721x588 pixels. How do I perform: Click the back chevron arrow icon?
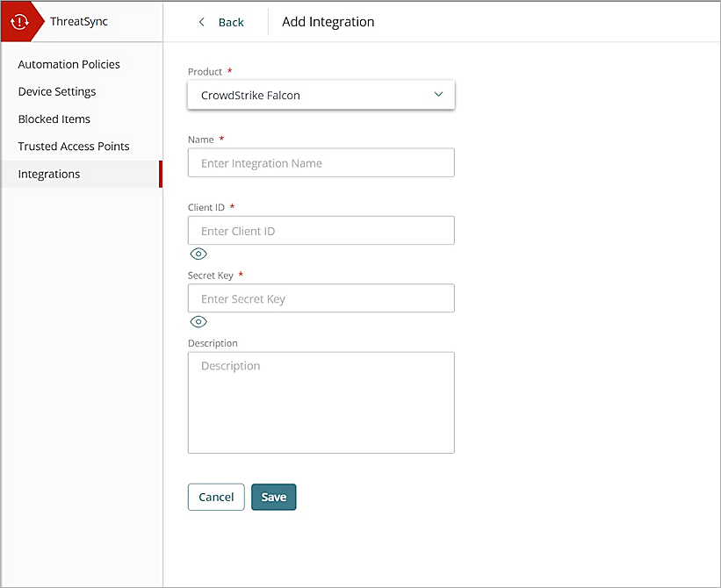(x=201, y=22)
